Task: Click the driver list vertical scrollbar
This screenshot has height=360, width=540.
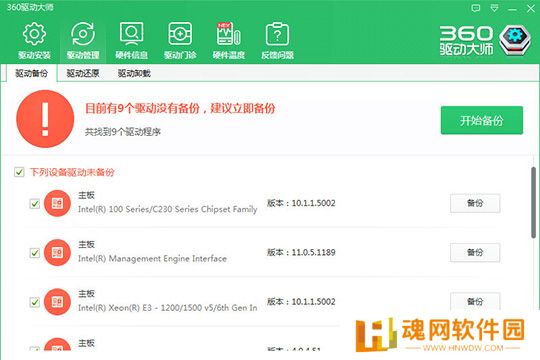Action: click(x=533, y=203)
